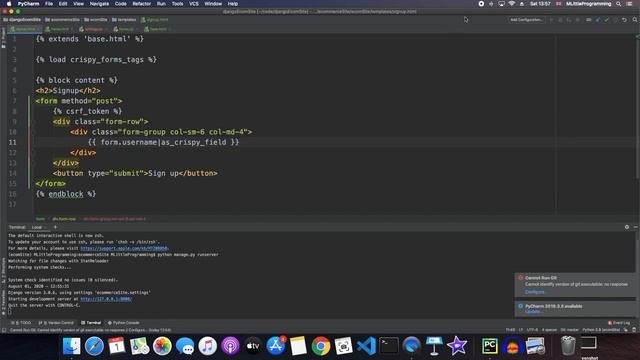The width and height of the screenshot is (640, 360).
Task: Click line number 11 in gutter
Action: click(x=12, y=142)
